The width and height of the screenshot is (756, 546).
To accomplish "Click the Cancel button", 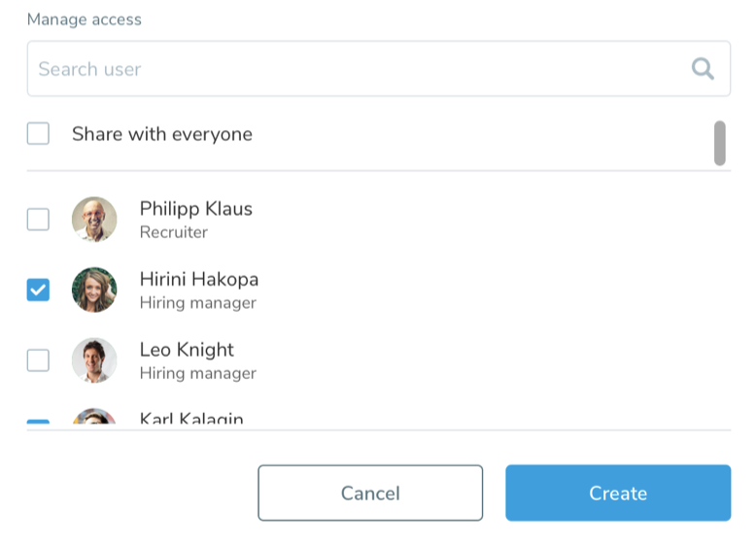I will pyautogui.click(x=370, y=493).
